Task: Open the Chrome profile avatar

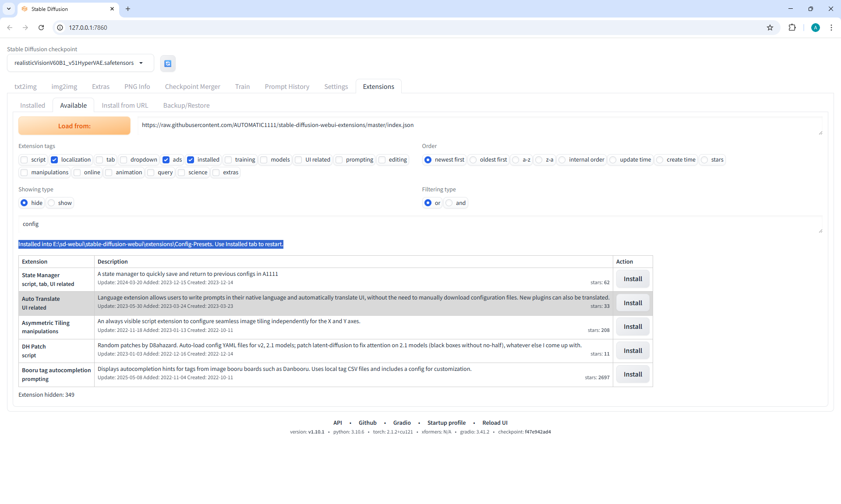Action: 815,28
